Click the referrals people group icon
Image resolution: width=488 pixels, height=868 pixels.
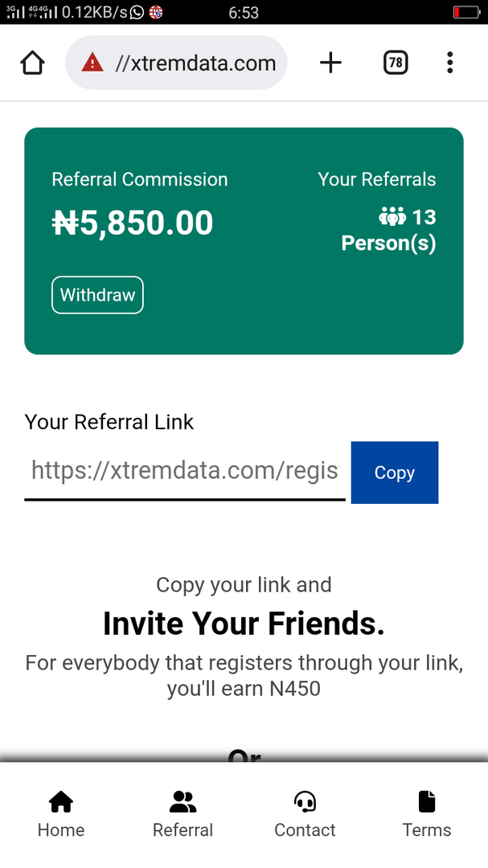coord(392,216)
